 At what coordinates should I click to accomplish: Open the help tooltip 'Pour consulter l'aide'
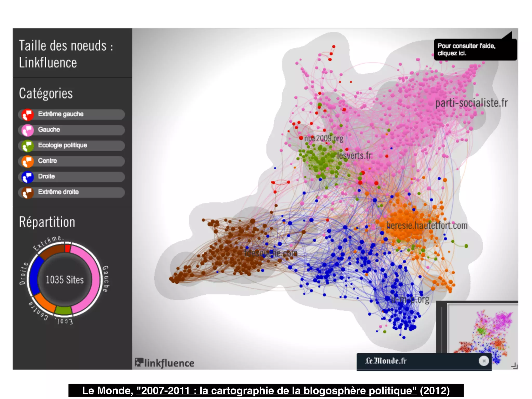[475, 49]
